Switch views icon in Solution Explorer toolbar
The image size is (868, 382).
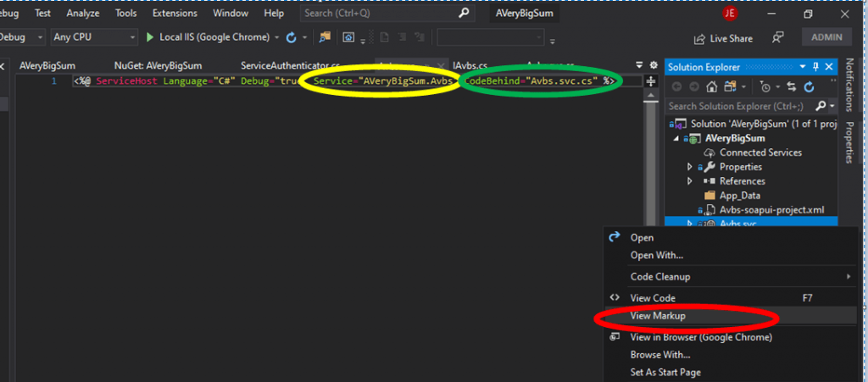[728, 86]
